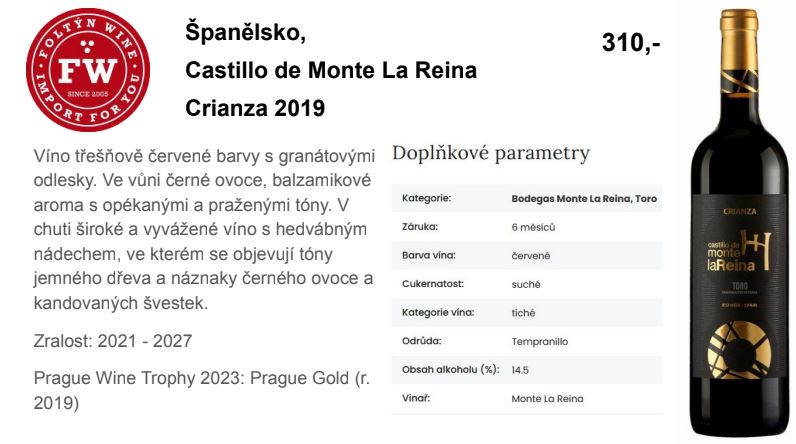Click the Barva vína červené value

tap(530, 256)
